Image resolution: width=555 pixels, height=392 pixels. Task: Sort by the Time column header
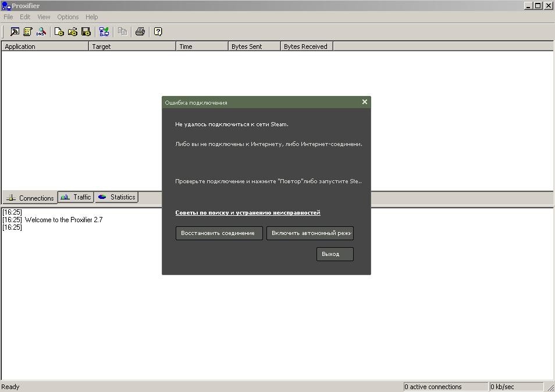(202, 47)
